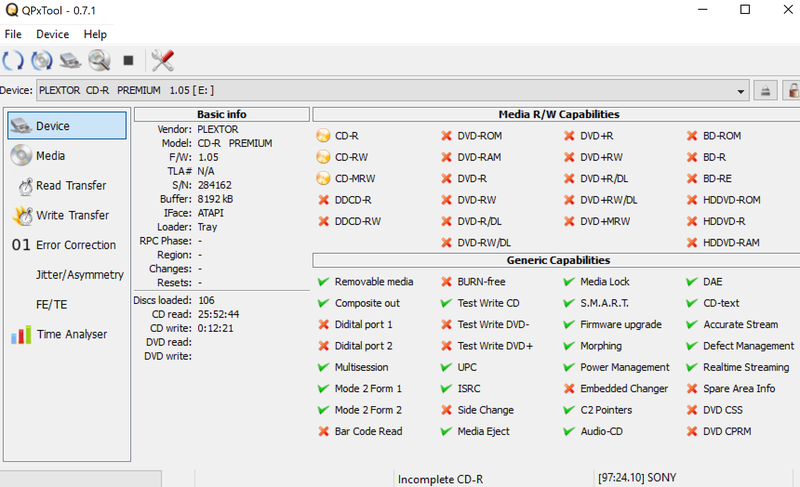Click the red cross beside DVD CPRM

click(x=692, y=431)
